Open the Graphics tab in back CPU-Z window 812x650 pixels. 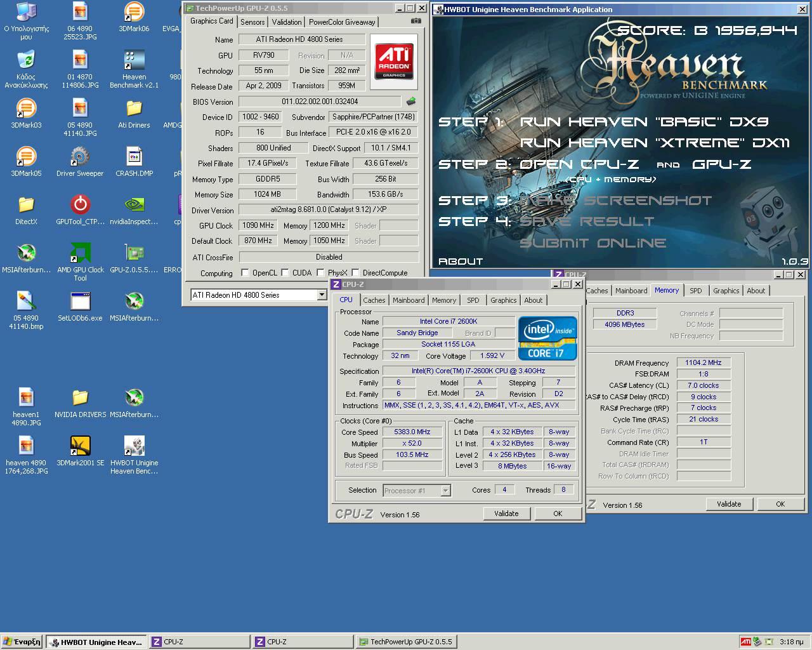coord(726,291)
